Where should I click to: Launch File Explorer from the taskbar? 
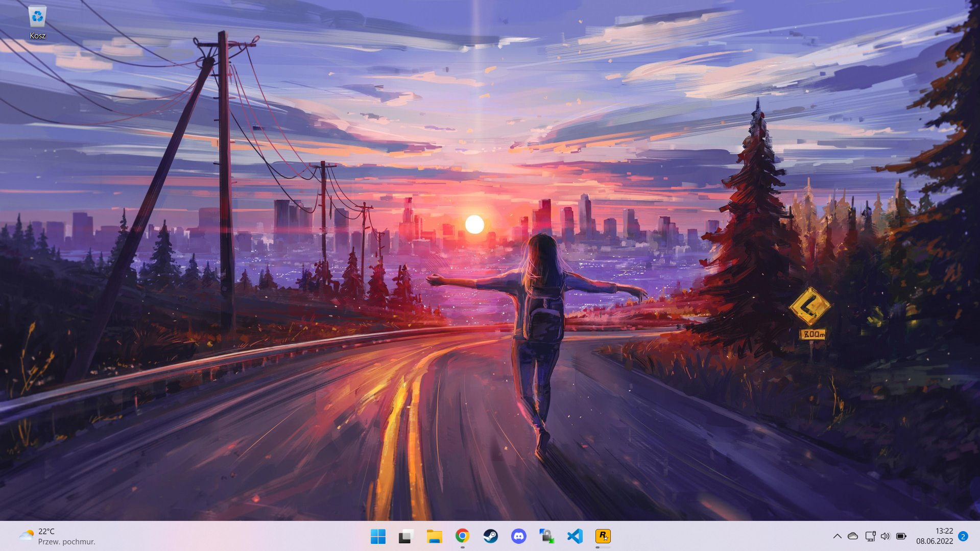click(x=434, y=536)
